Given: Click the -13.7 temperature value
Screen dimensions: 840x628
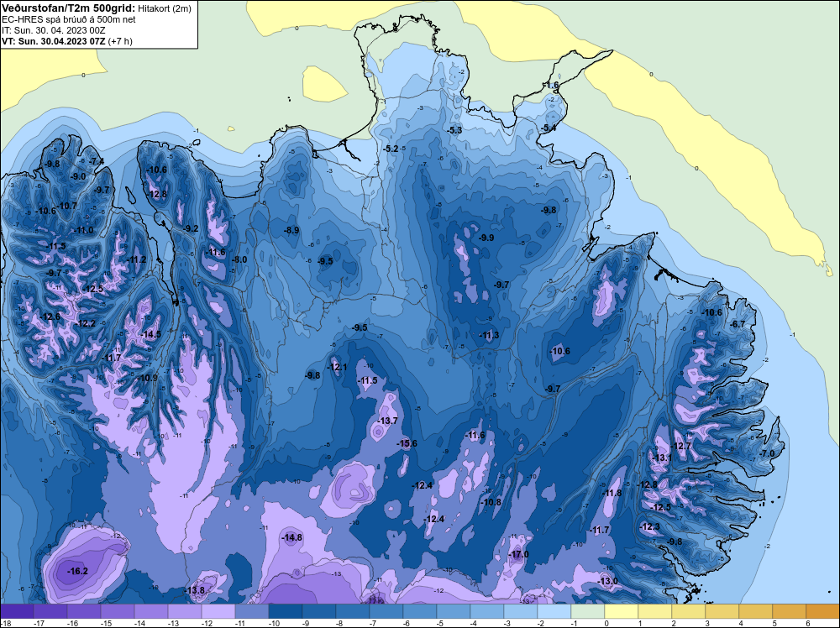Looking at the screenshot, I should [x=388, y=421].
